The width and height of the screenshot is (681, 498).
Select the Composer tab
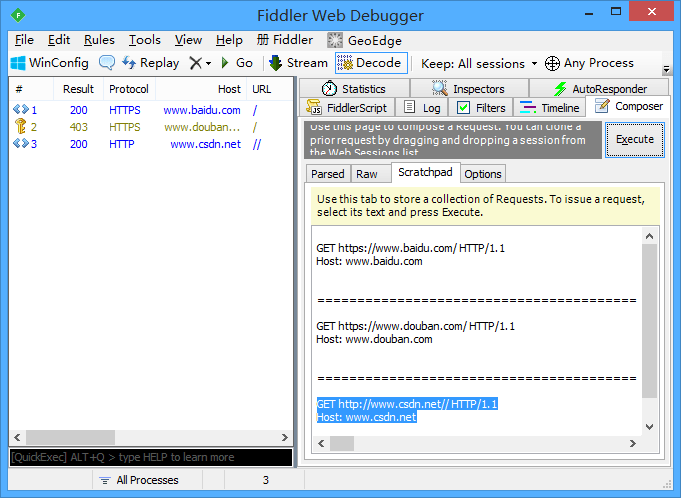pyautogui.click(x=628, y=106)
